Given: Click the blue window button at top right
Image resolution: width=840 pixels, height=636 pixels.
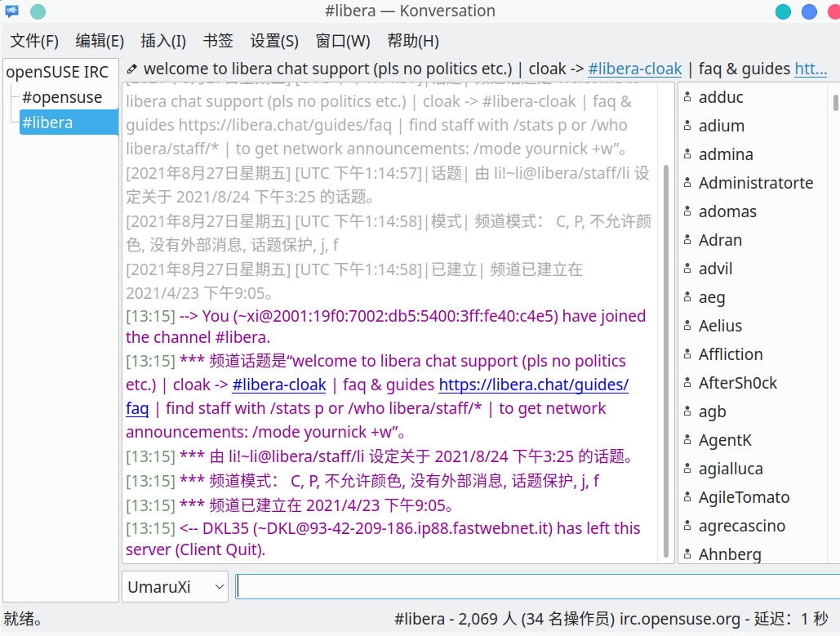Looking at the screenshot, I should 809,11.
